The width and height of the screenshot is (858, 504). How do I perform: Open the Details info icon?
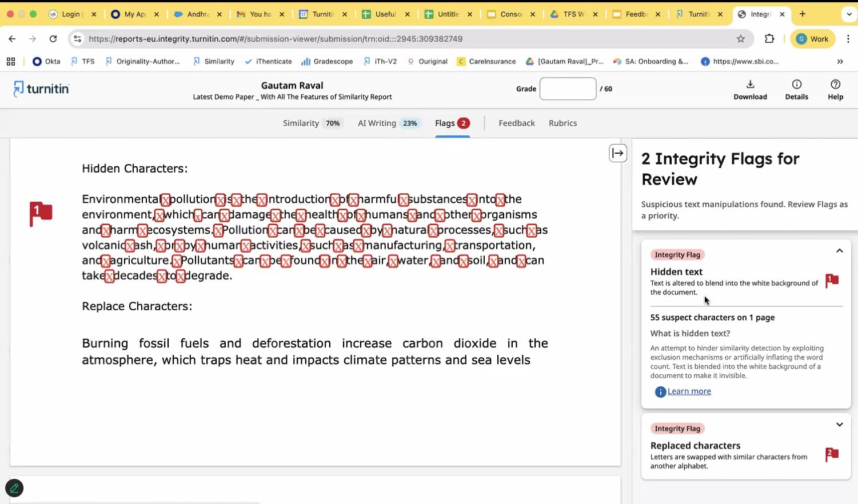796,85
